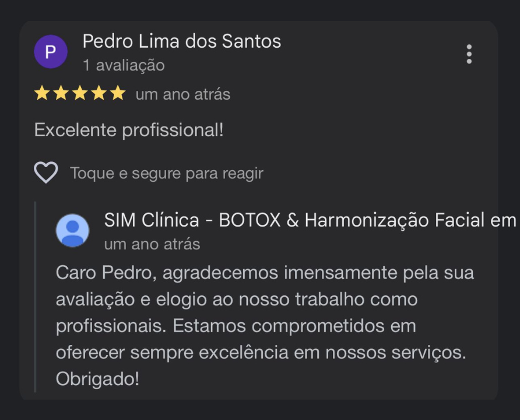The image size is (520, 420).
Task: Open the three-dot menu on Pedro's review
Action: [x=469, y=54]
